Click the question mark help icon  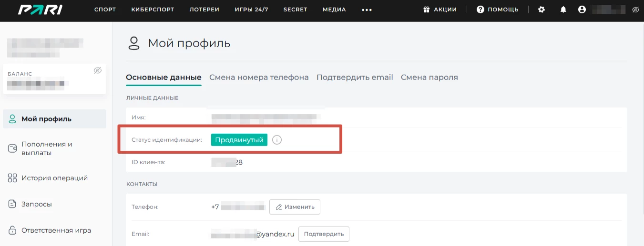tap(480, 10)
